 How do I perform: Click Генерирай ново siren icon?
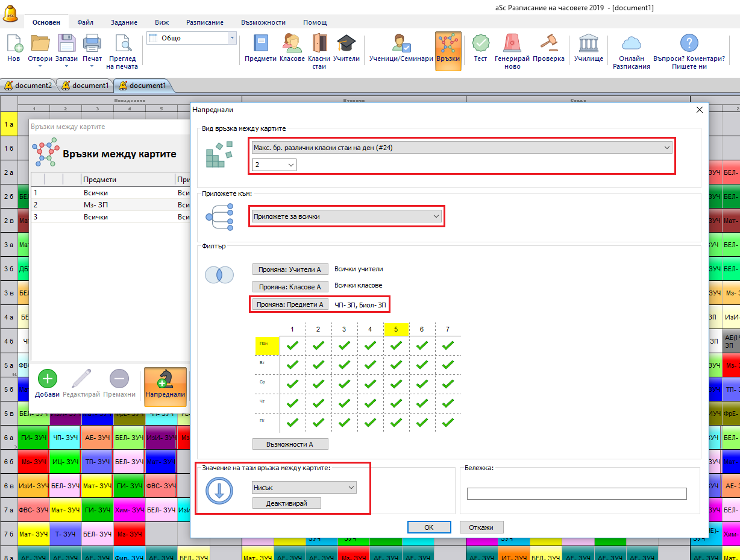pyautogui.click(x=512, y=48)
